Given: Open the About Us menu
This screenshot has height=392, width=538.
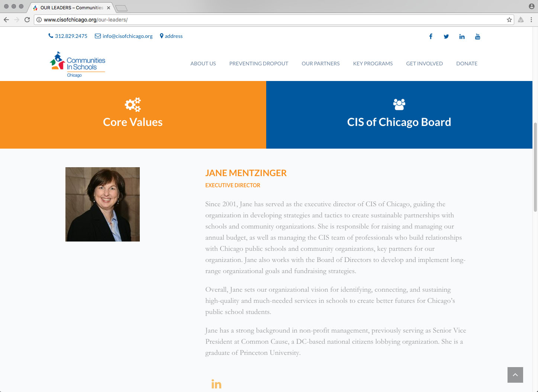Looking at the screenshot, I should click(203, 64).
